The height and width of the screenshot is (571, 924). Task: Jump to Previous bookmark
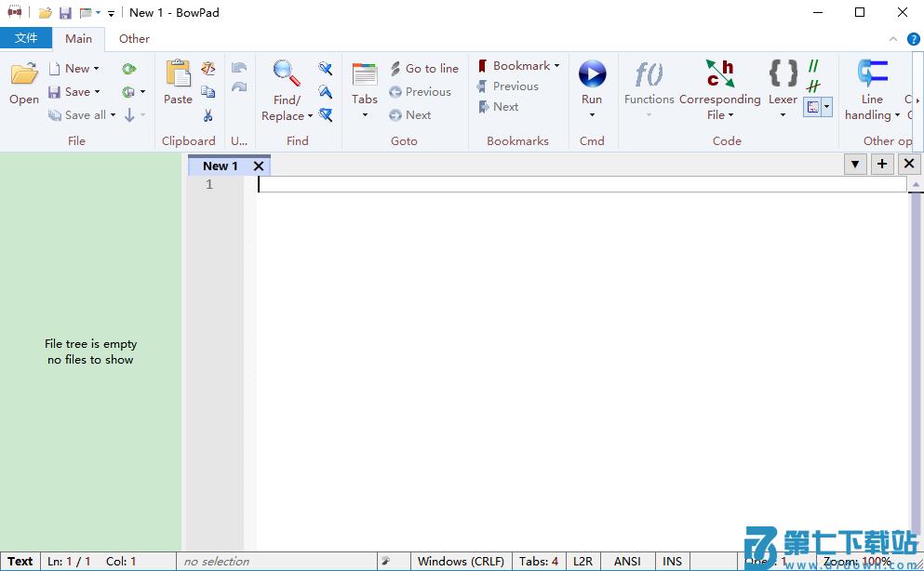(x=508, y=86)
